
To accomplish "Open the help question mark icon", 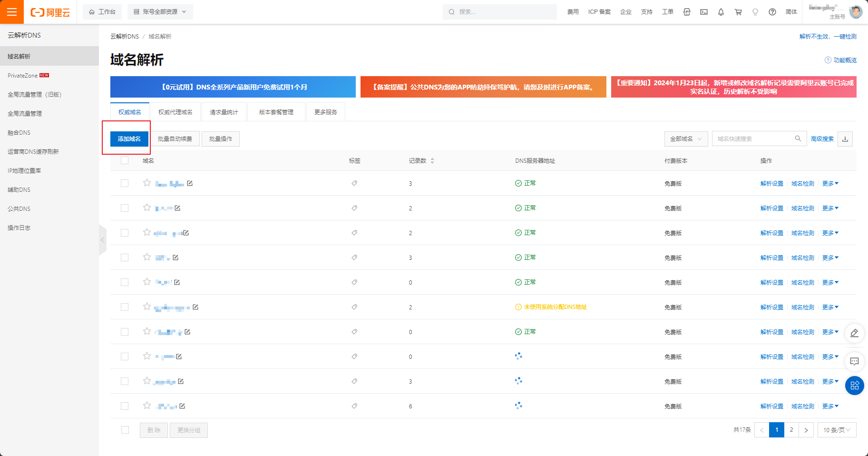I will pos(772,12).
